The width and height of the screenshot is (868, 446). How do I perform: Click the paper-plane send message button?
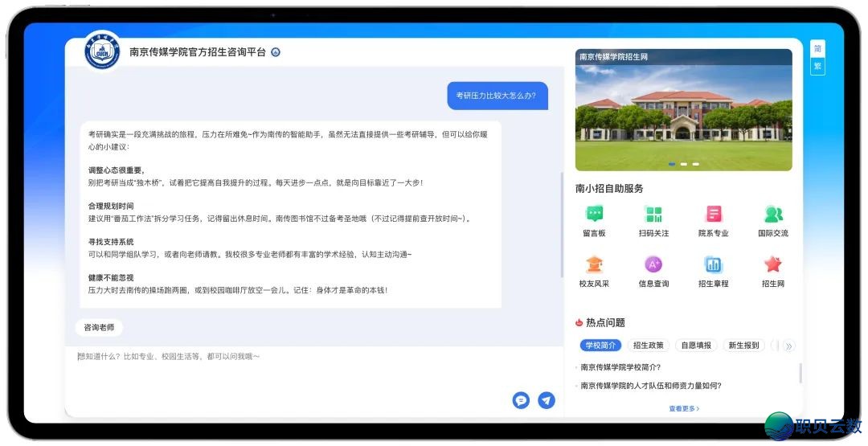coord(547,400)
